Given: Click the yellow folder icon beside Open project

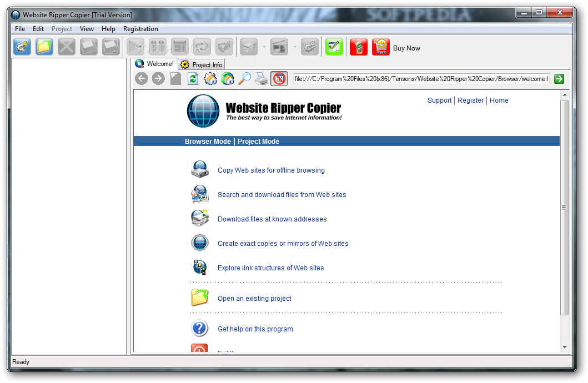Looking at the screenshot, I should tap(200, 298).
